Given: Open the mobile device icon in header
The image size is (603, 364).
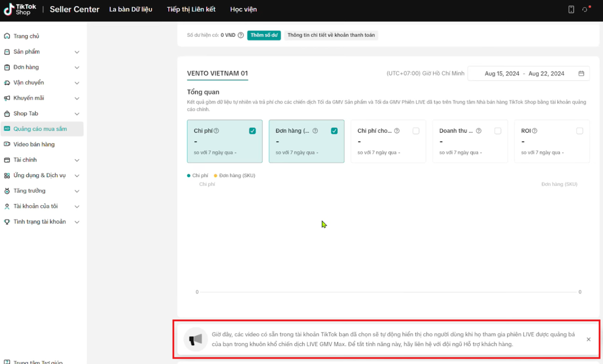Looking at the screenshot, I should (x=571, y=9).
